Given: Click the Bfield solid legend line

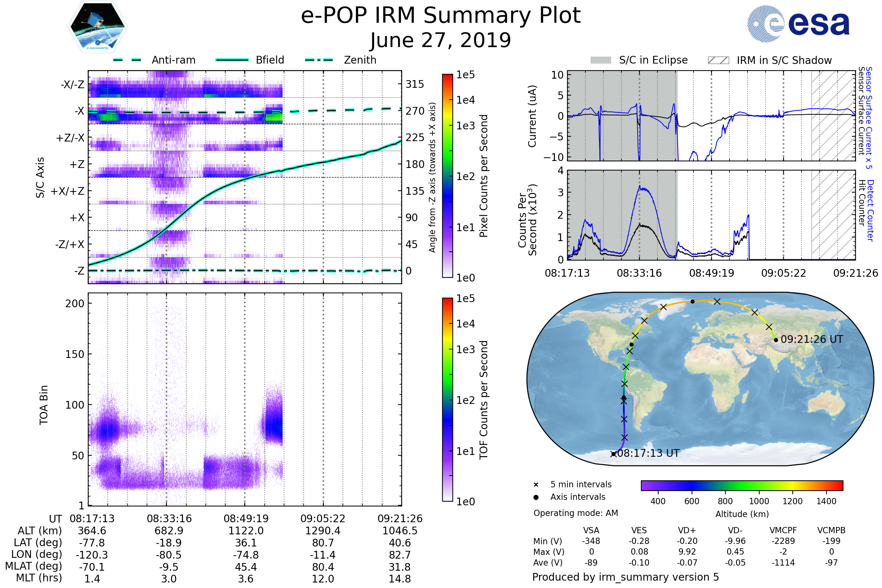Looking at the screenshot, I should pyautogui.click(x=232, y=60).
